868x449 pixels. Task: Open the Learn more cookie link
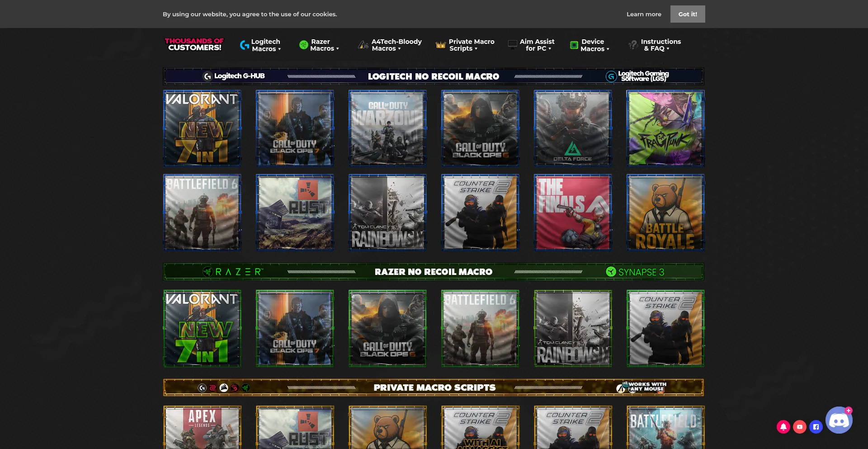[644, 14]
